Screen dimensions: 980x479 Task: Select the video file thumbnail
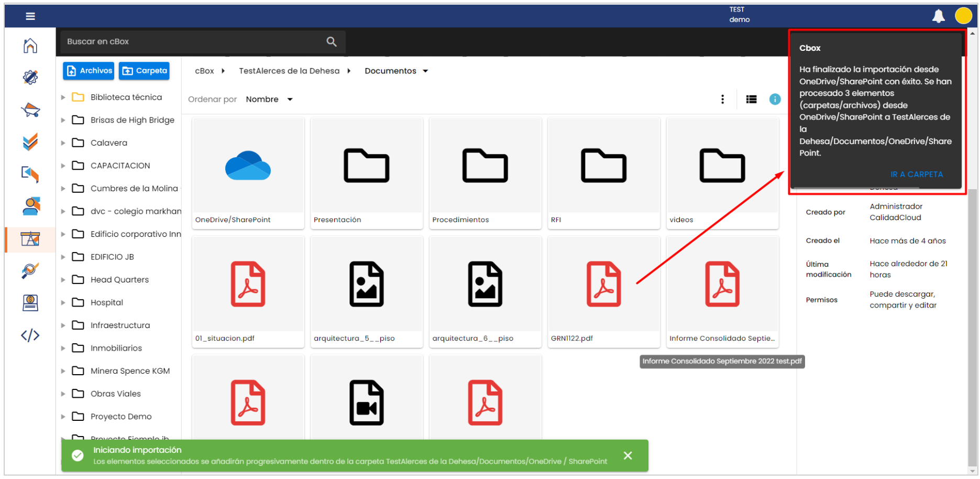[367, 402]
